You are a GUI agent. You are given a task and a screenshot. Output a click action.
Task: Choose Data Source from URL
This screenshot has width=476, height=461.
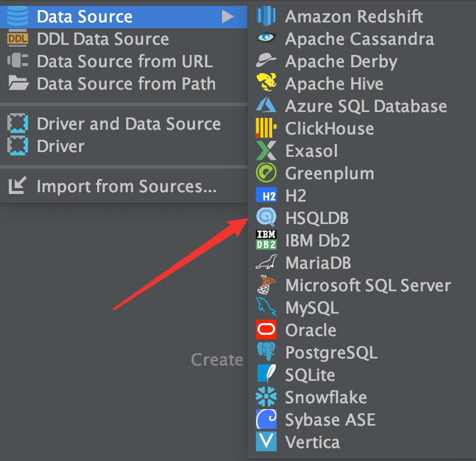[x=124, y=61]
